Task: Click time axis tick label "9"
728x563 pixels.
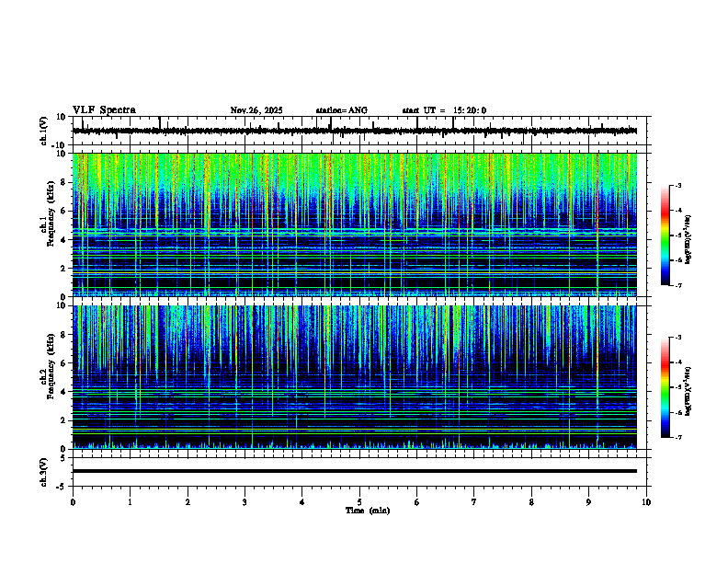Action: 588,502
